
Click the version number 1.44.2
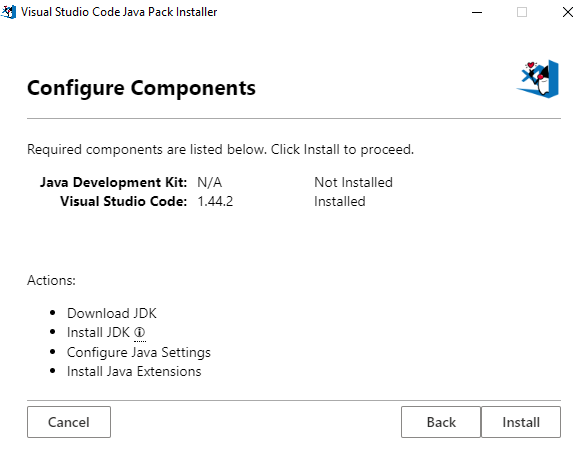215,201
